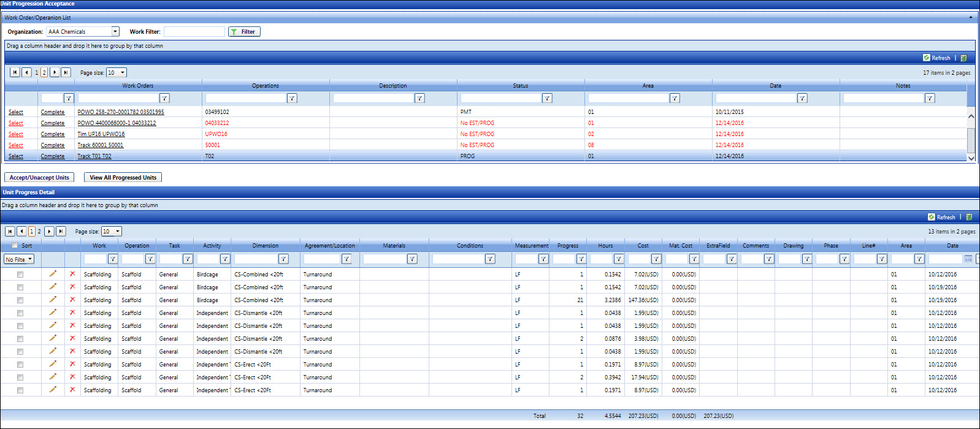
Task: Click into the Work Filter text field
Action: point(194,31)
